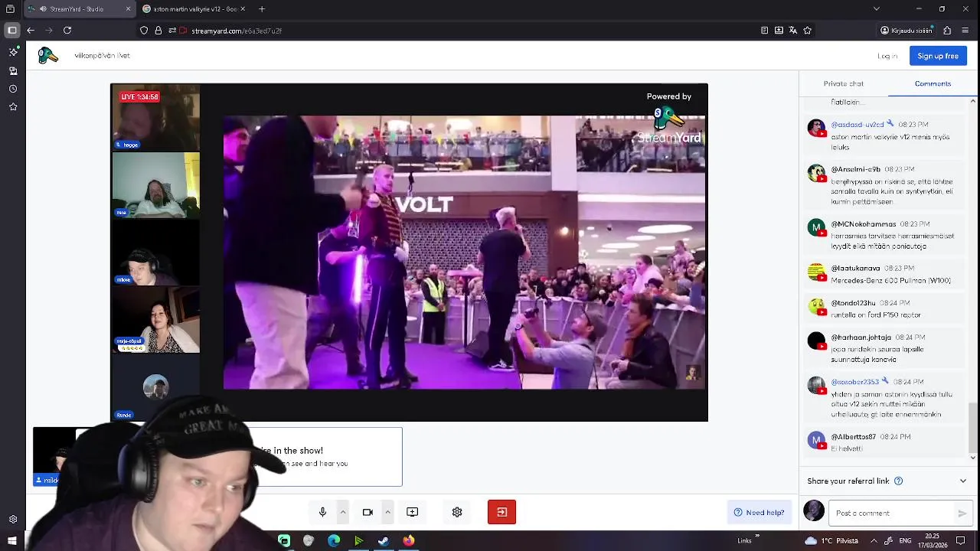Click the Mercedes-Benz 600 Pullman comment
Screen dimensions: 980x551
[890, 281]
